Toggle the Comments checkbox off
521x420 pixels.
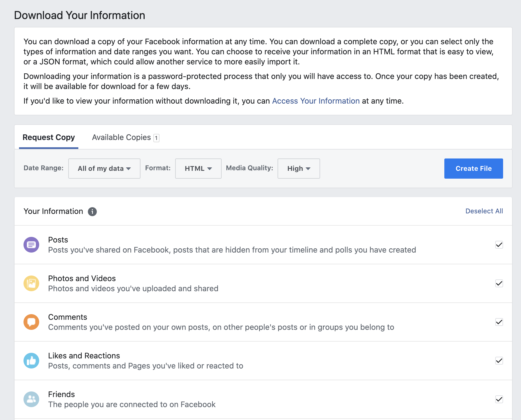pyautogui.click(x=499, y=322)
